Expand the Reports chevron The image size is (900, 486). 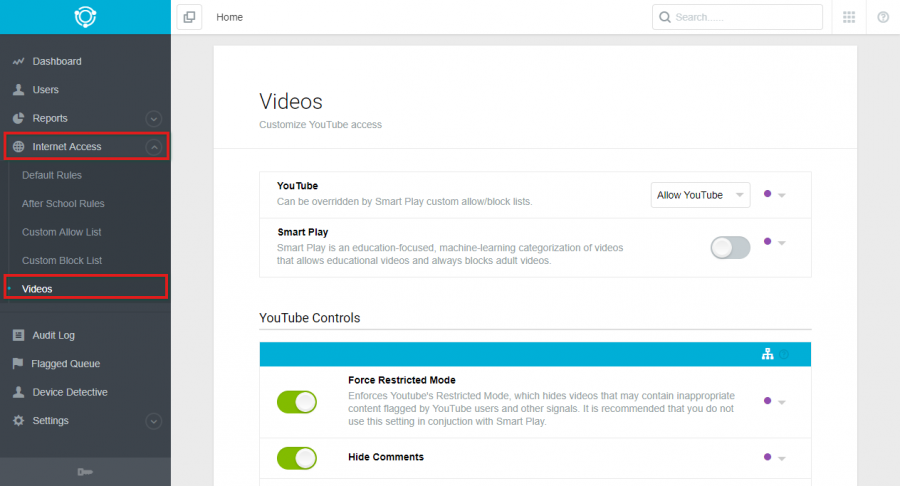click(x=153, y=119)
